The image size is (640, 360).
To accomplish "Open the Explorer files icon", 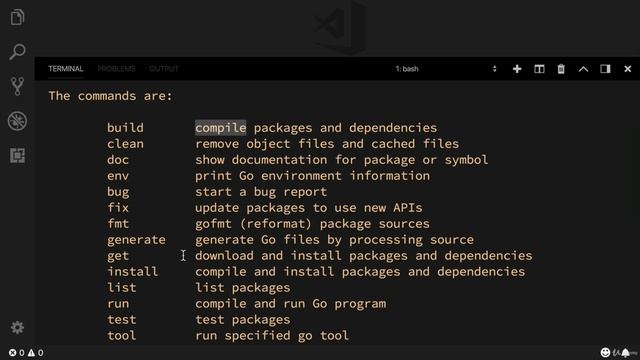I will coord(17,18).
